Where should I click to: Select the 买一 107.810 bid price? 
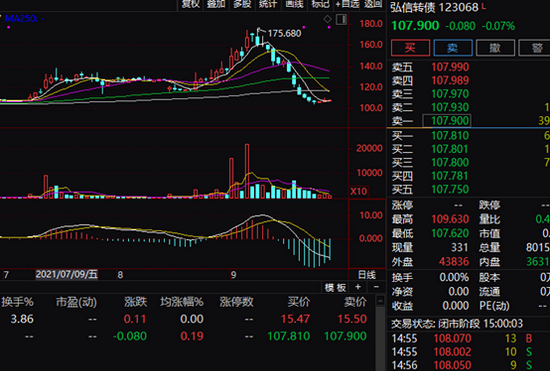450,135
